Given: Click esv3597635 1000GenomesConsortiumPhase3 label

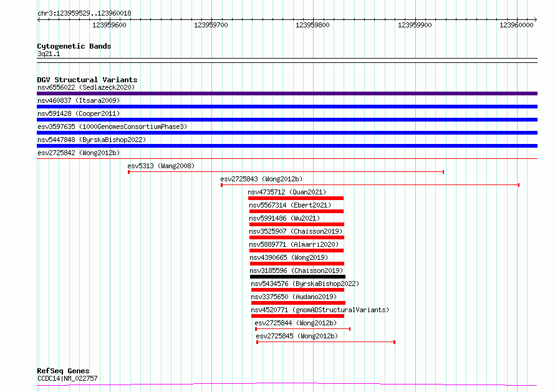Looking at the screenshot, I should point(112,127).
